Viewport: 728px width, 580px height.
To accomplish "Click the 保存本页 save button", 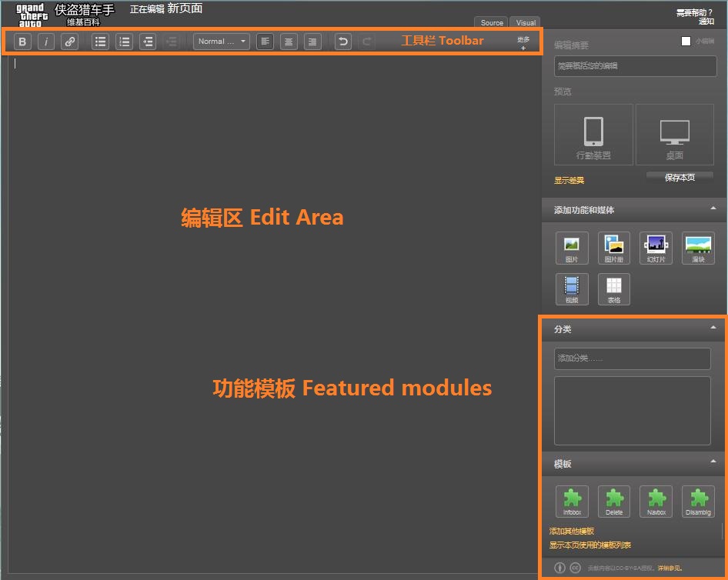I will point(680,178).
